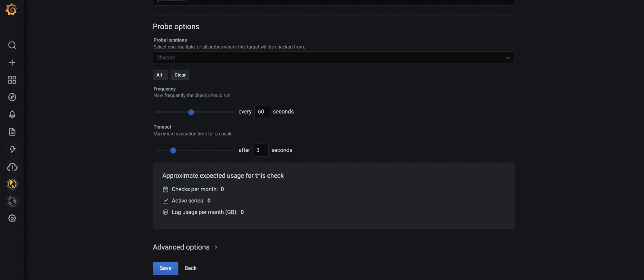
Task: Click the dropdown chevron in Probe locations
Action: [508, 58]
